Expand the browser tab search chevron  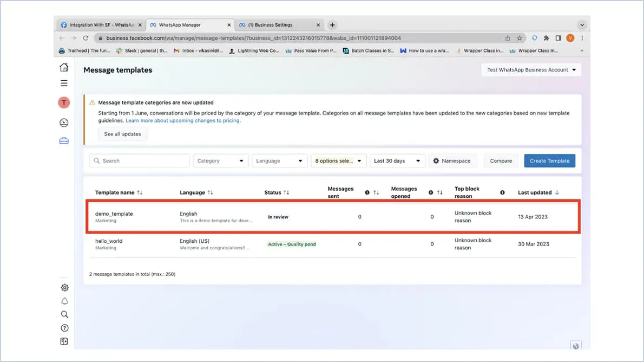click(x=582, y=25)
